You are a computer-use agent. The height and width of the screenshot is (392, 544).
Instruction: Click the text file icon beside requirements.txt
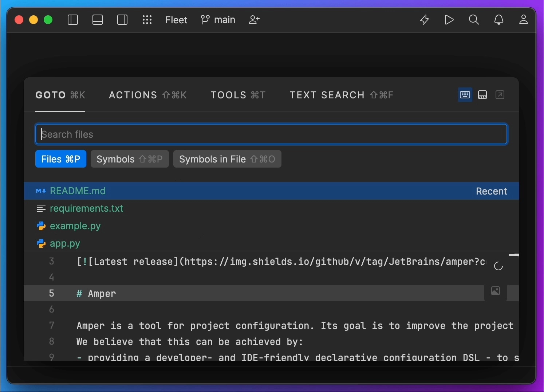coord(41,208)
